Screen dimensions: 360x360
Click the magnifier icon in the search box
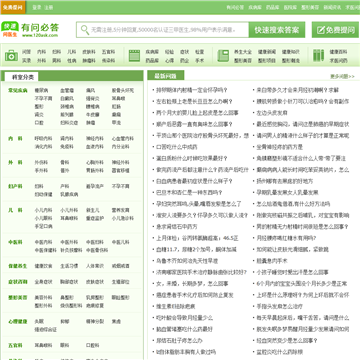coord(85,30)
